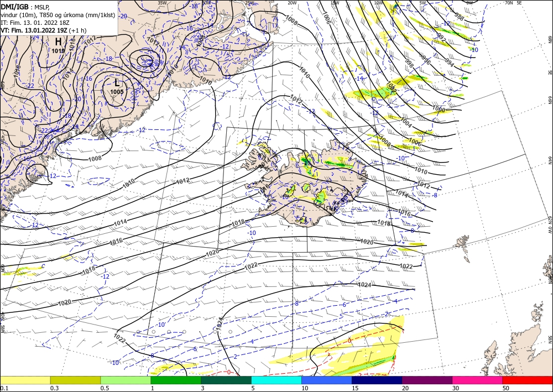The image size is (553, 392).
Task: Select the green 1–3 mm legend swatch
Action: click(x=176, y=380)
